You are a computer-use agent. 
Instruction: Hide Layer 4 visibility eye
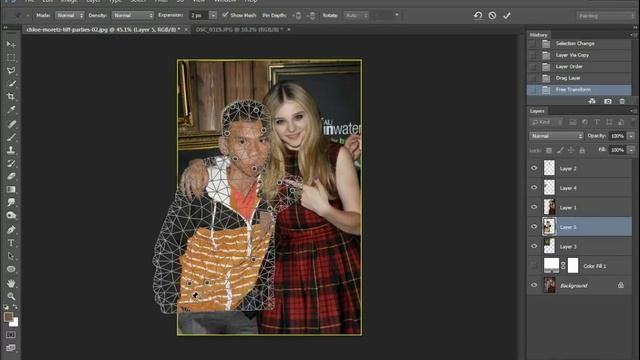[534, 188]
